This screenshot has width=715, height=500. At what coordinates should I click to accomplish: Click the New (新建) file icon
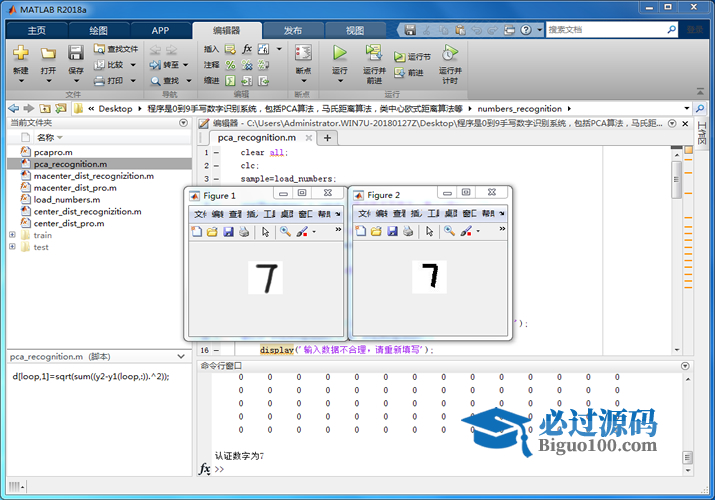click(21, 54)
